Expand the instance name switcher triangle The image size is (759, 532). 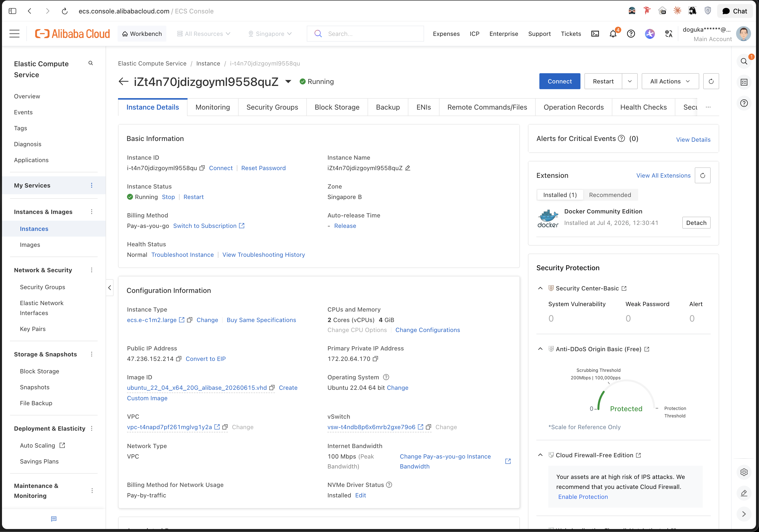[x=288, y=82]
